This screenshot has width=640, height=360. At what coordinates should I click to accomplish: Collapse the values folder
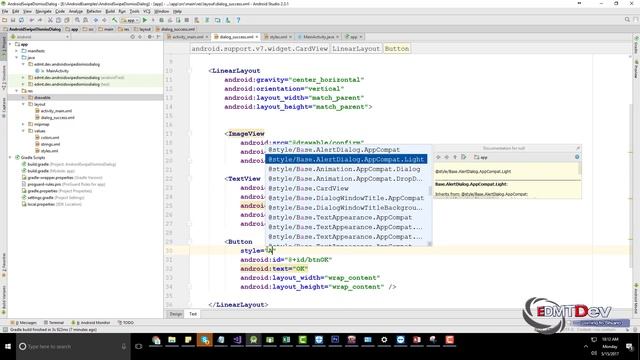click(x=23, y=131)
